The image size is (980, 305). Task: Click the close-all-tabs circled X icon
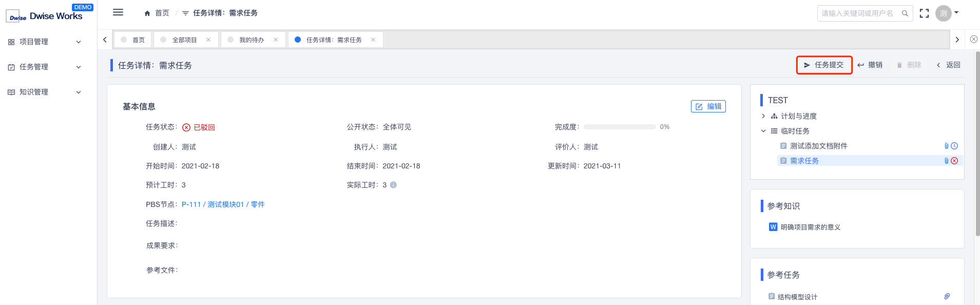[973, 40]
